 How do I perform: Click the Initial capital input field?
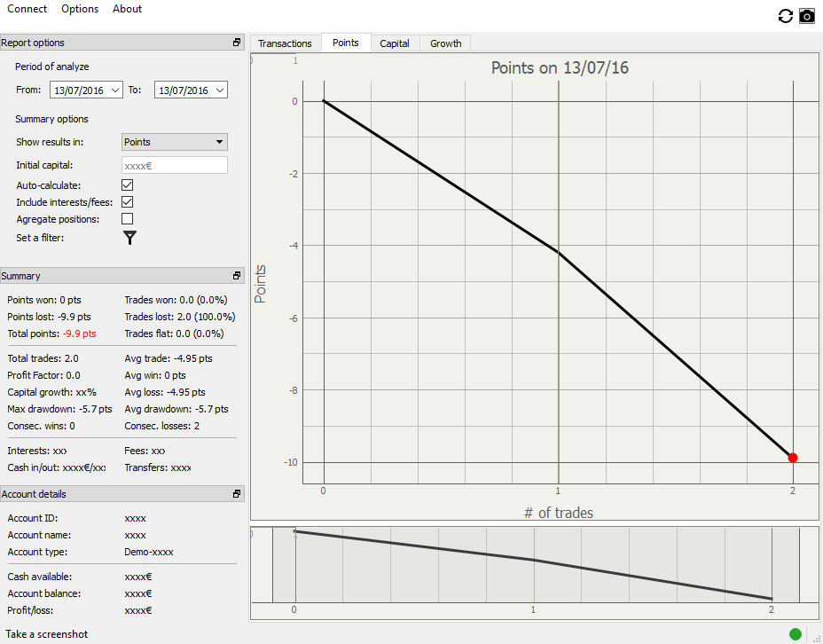coord(174,165)
